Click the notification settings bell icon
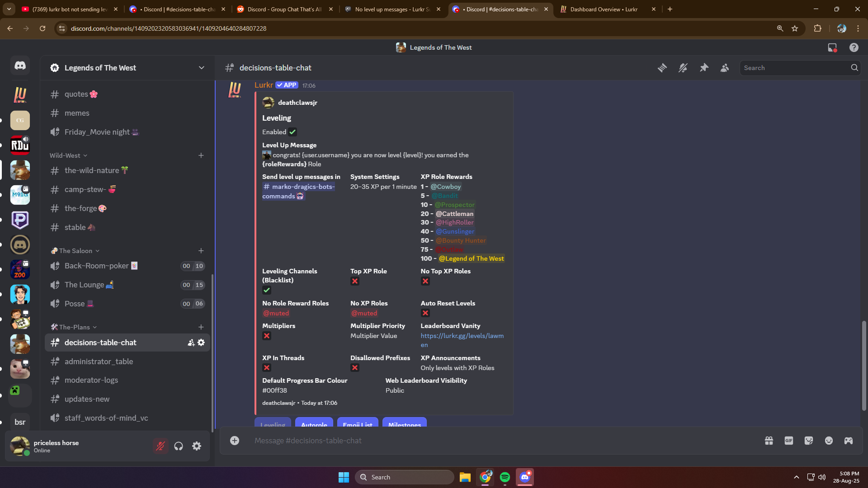This screenshot has height=488, width=868. (683, 68)
